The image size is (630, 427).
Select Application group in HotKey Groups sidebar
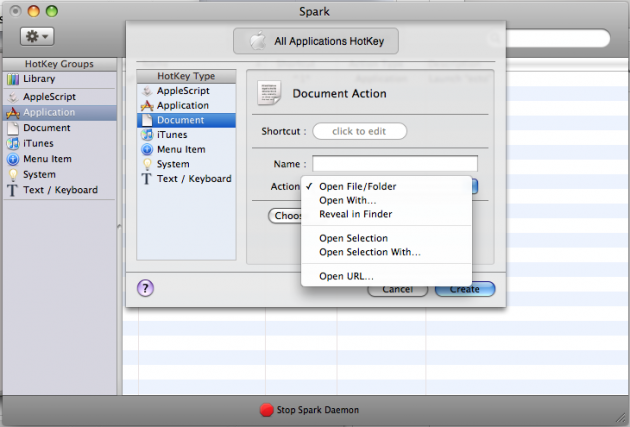tap(59, 112)
